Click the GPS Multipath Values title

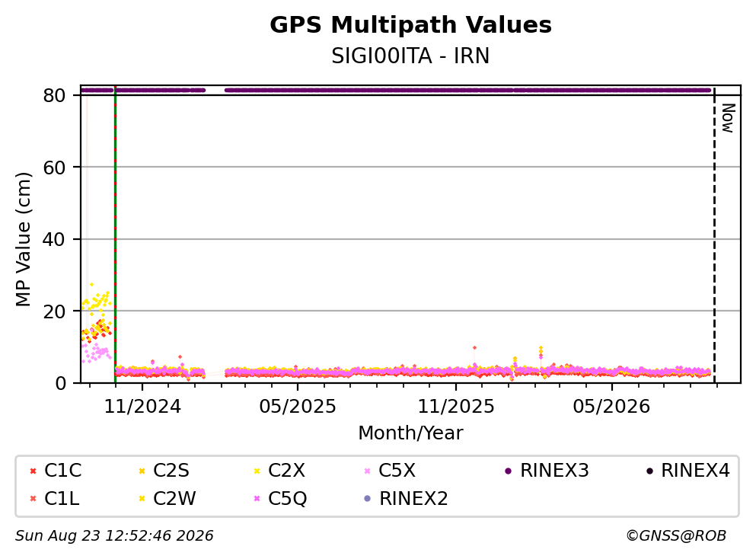[x=410, y=24]
